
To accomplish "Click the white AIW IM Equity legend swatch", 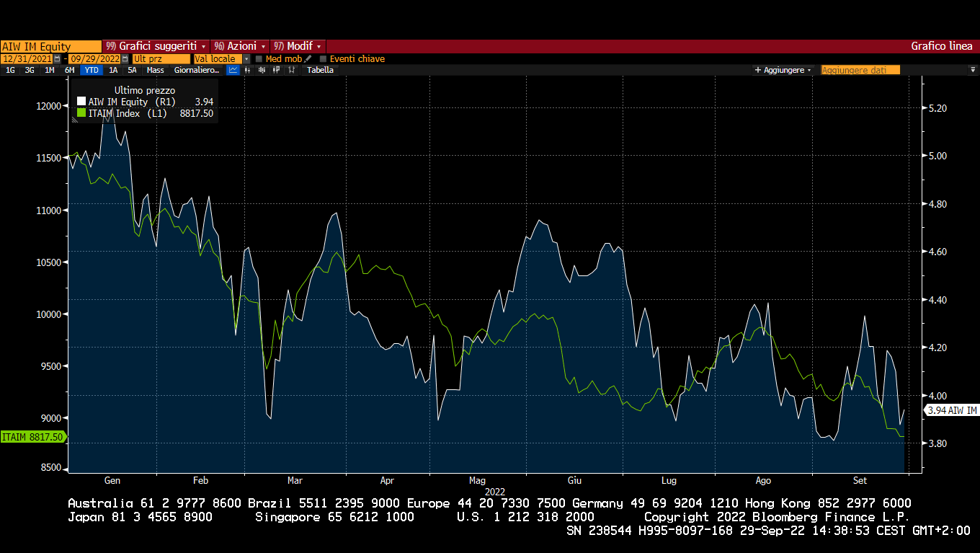I will 81,102.
